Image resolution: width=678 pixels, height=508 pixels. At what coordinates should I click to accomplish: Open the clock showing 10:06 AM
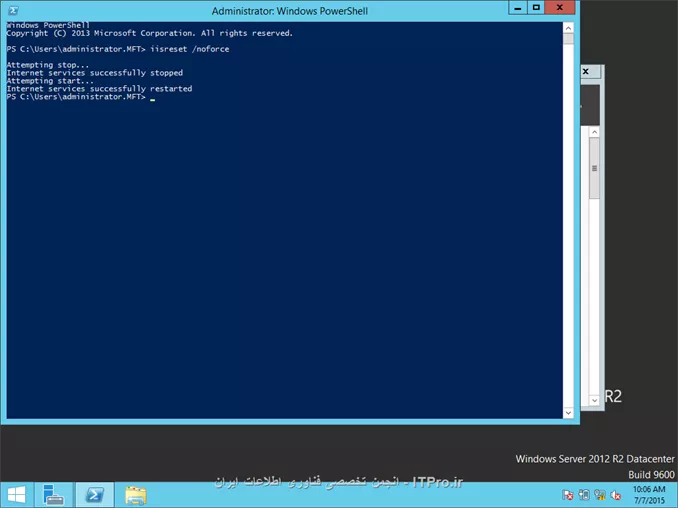(x=649, y=495)
